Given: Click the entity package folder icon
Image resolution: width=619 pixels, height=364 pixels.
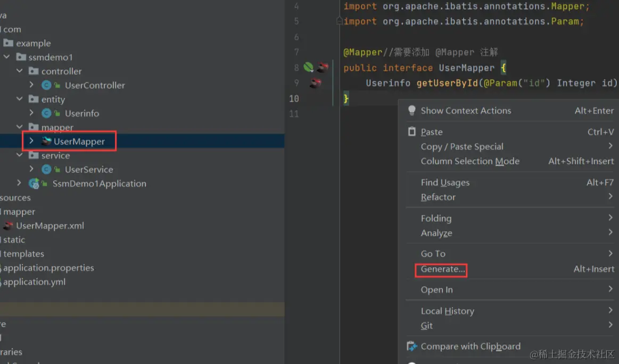Looking at the screenshot, I should 34,99.
